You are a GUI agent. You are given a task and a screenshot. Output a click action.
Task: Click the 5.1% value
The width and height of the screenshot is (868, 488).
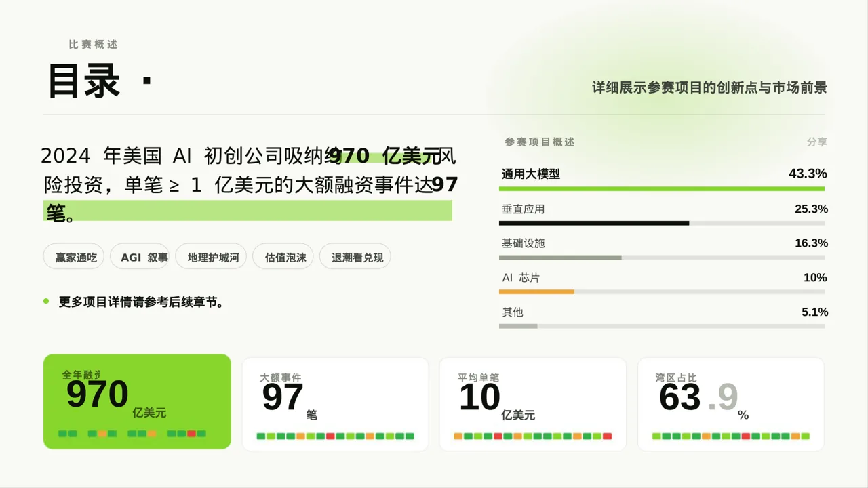[814, 312]
